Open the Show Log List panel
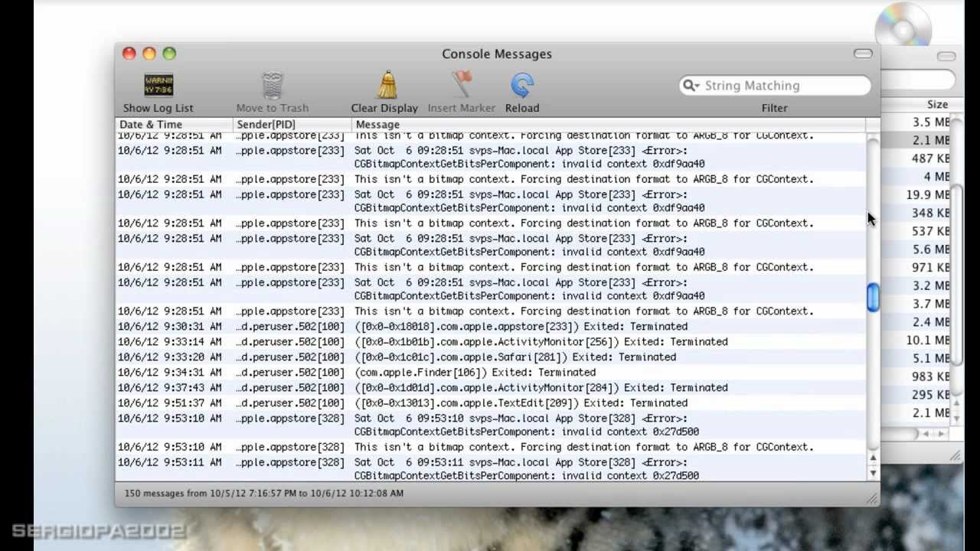The image size is (980, 551). (x=158, y=93)
